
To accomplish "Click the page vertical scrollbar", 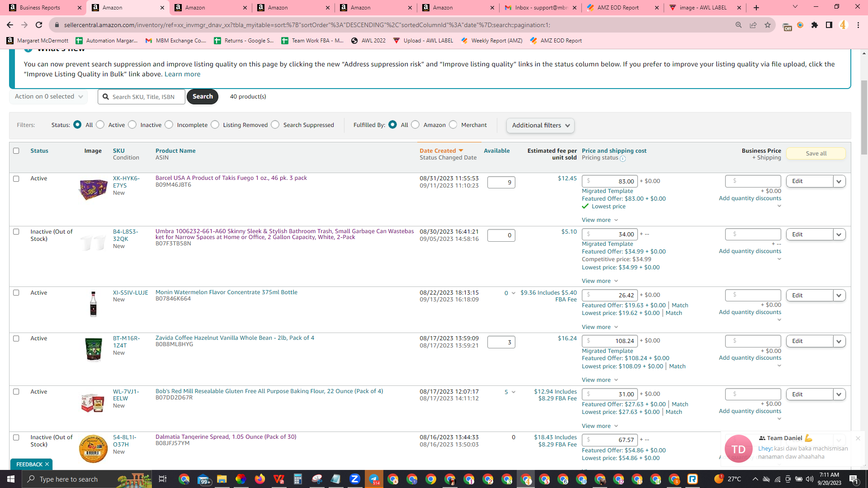I will pos(864,118).
